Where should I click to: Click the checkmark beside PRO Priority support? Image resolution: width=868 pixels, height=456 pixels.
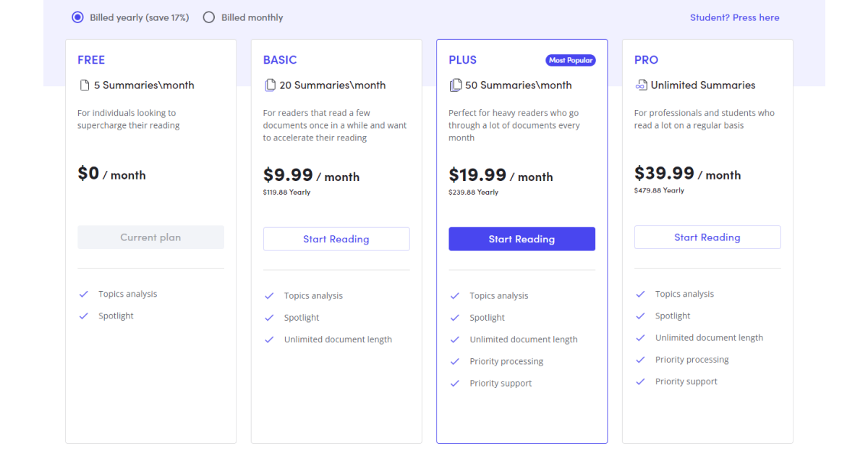(x=640, y=381)
